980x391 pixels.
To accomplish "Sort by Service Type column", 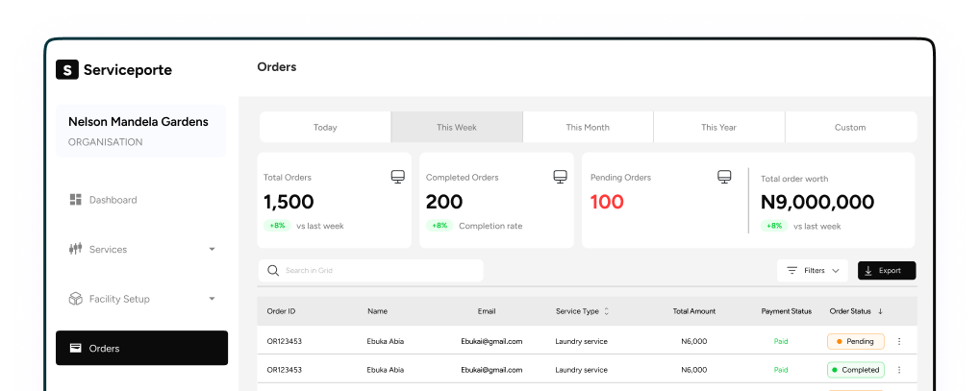I will click(x=606, y=311).
